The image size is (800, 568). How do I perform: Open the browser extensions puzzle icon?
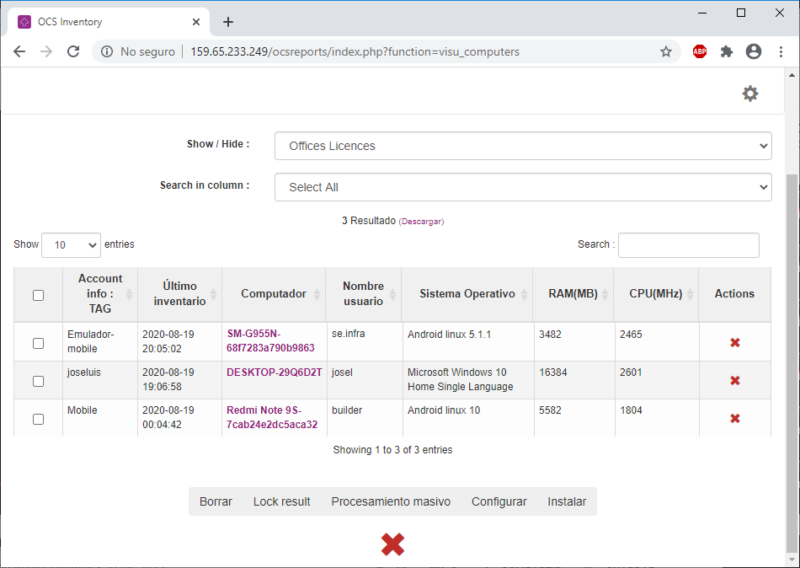pyautogui.click(x=726, y=52)
